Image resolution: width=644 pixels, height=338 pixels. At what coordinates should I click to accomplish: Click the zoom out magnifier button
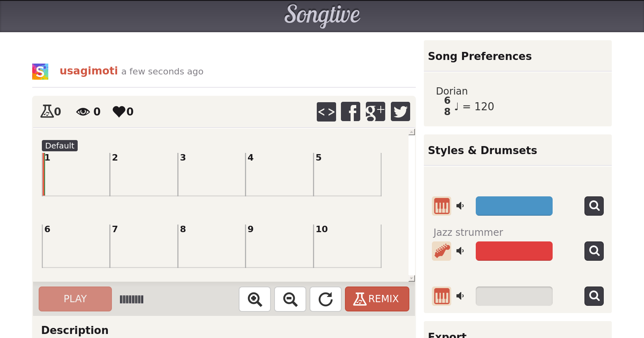[x=290, y=299]
